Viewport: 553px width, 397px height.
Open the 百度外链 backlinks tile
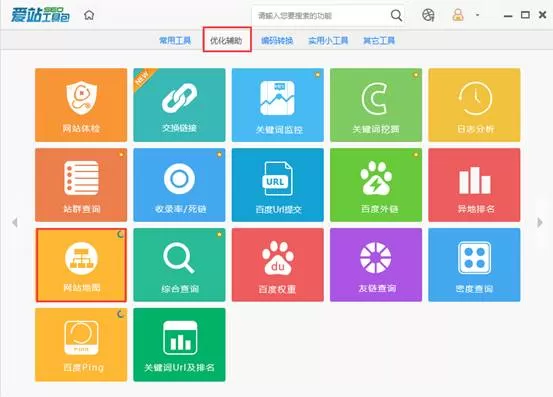(x=376, y=185)
